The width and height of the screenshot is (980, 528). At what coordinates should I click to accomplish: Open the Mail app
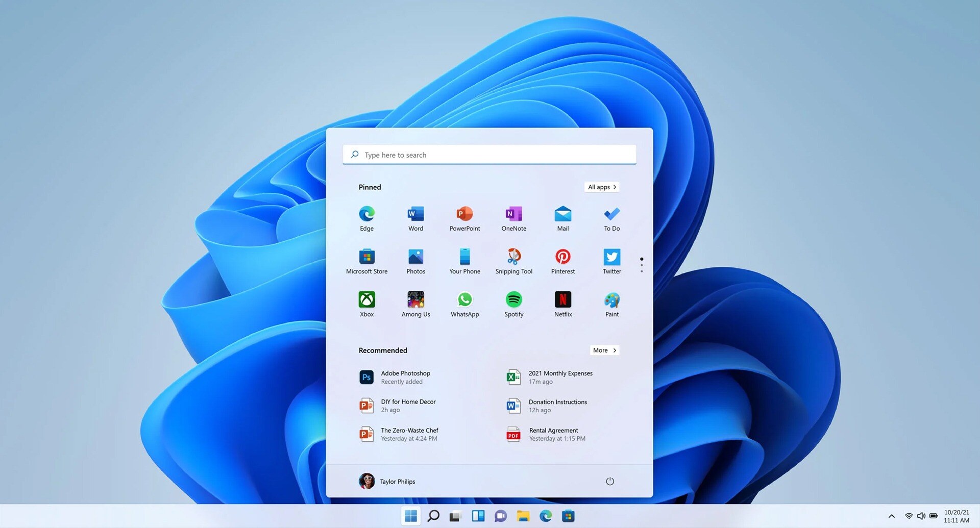[x=562, y=218]
